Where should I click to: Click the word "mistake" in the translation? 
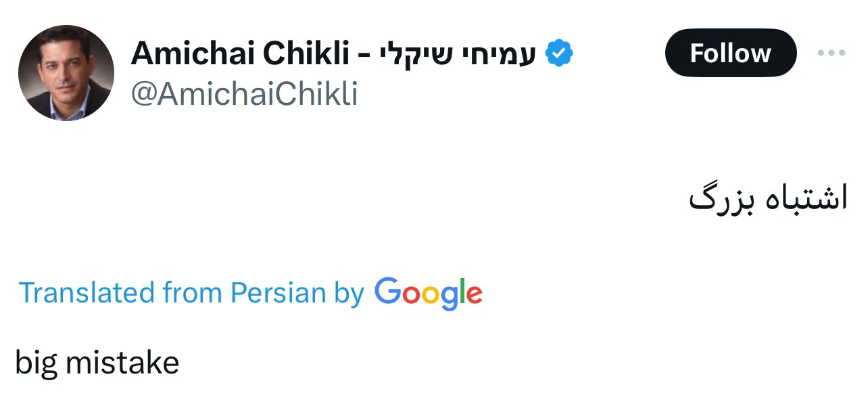[122, 363]
